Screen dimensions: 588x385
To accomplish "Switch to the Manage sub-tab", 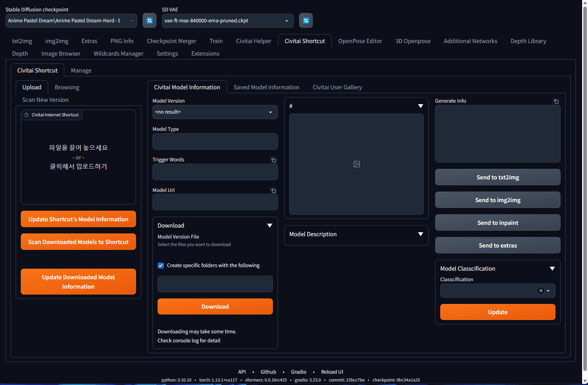I will [x=81, y=70].
